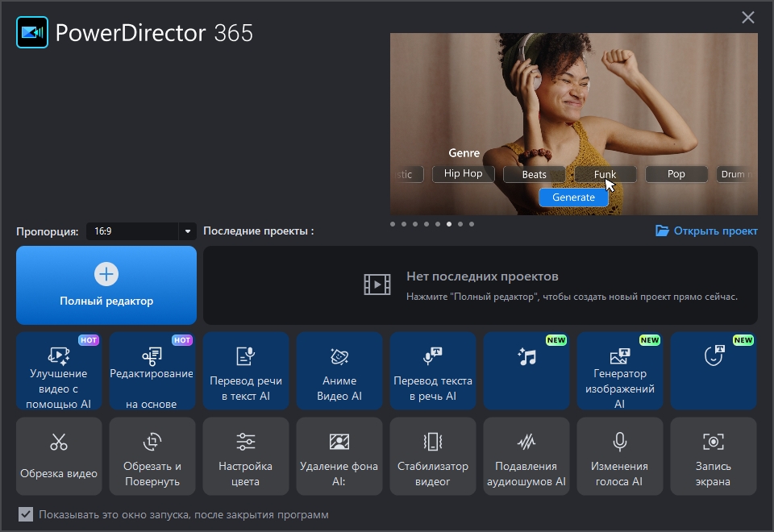Click the Open Project link (Открыть проект)
Viewport: 774px width, 532px height.
[x=706, y=231]
